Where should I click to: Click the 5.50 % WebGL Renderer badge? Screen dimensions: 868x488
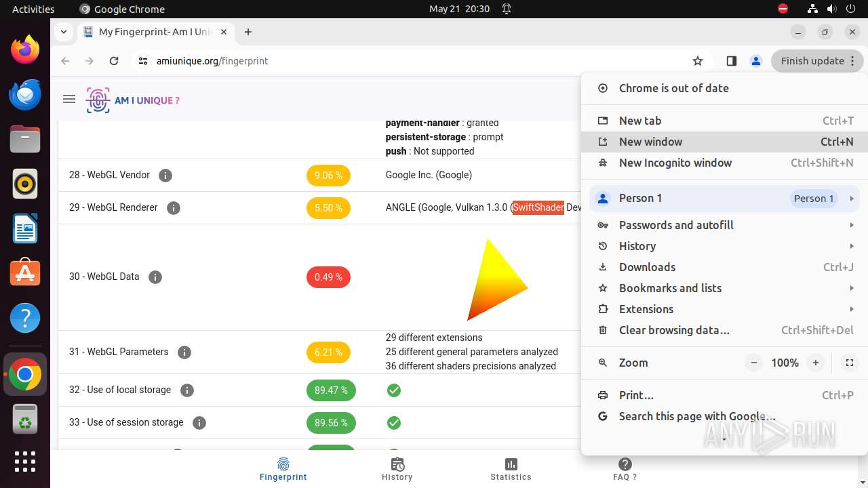click(328, 208)
